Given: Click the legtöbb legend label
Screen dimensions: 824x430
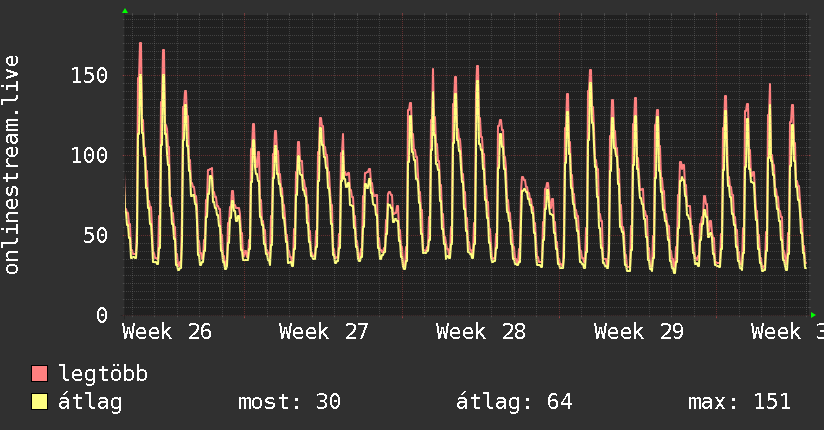Looking at the screenshot, I should tap(103, 374).
